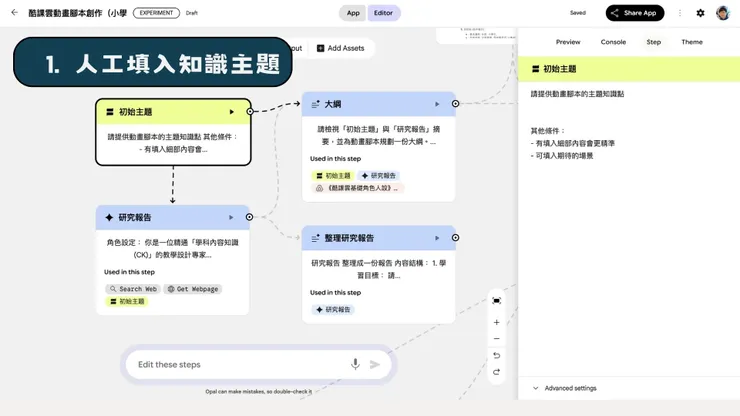Click prompt text 請提供動畫腳本的主題知識點 in step panel

click(577, 94)
